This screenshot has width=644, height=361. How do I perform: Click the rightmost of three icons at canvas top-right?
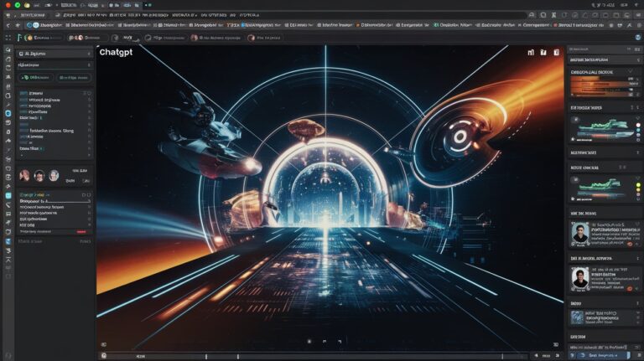tap(556, 53)
